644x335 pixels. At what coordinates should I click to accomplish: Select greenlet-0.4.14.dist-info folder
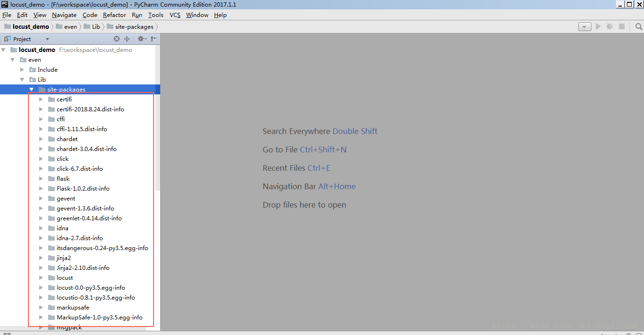click(x=89, y=218)
